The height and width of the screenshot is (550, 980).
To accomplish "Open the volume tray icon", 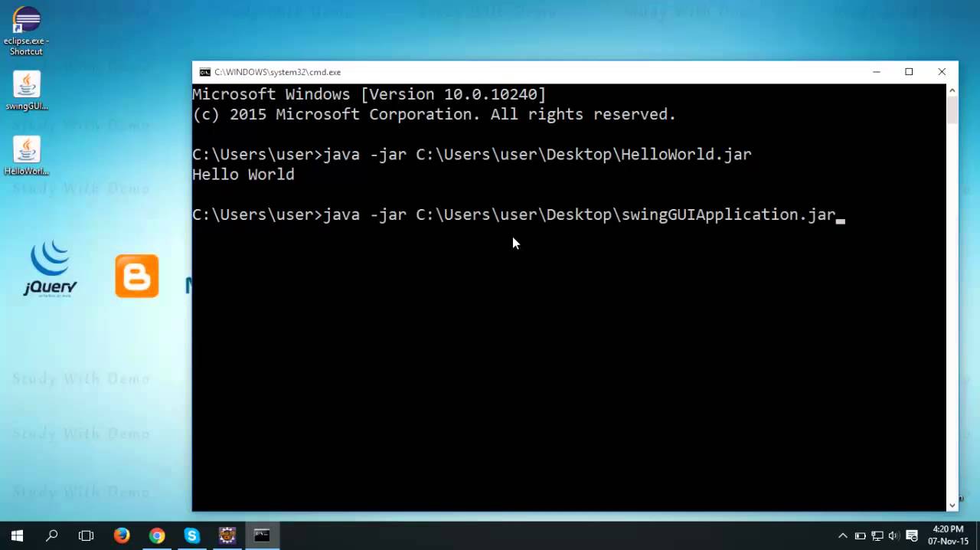I will point(893,535).
